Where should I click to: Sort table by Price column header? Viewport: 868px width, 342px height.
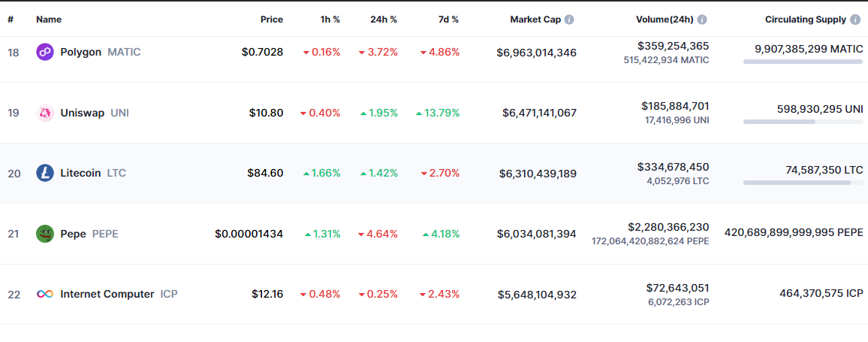[x=272, y=20]
